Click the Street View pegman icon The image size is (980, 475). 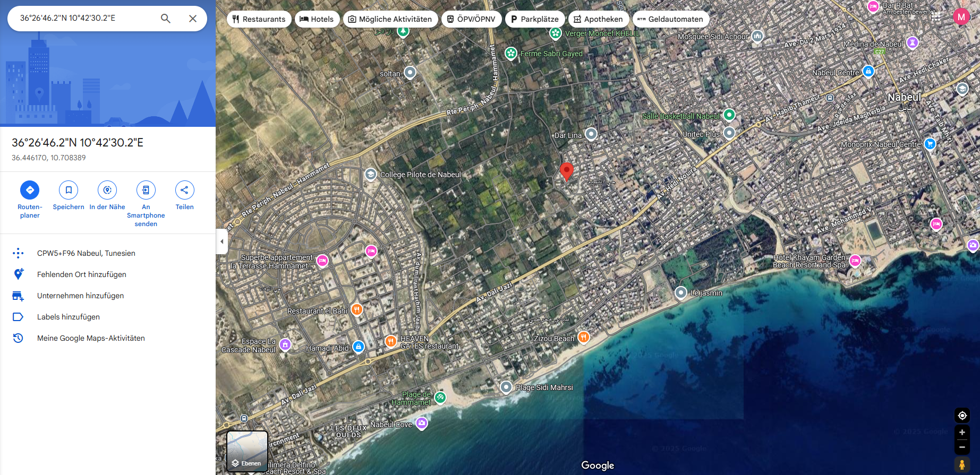(962, 465)
